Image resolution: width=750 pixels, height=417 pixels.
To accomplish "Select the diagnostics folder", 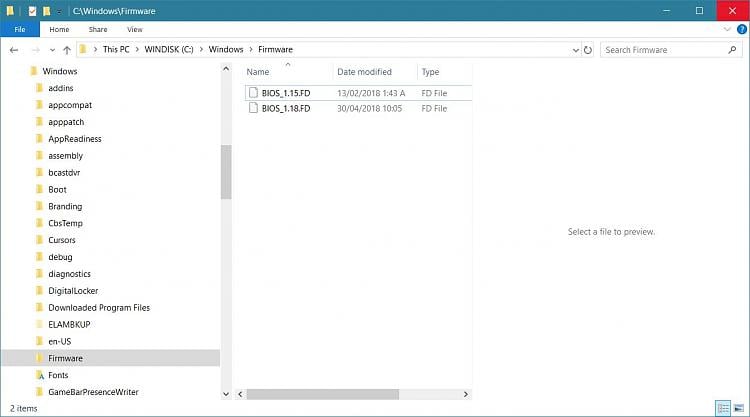I will [x=69, y=274].
